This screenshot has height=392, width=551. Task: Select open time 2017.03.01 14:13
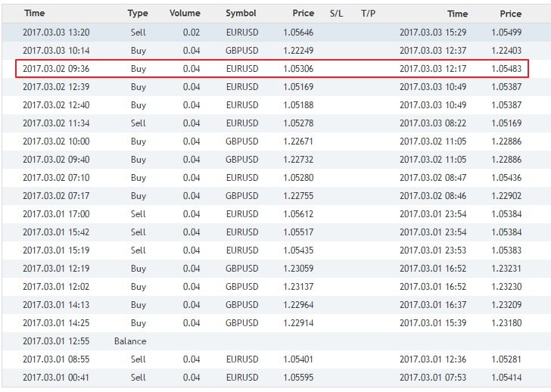(x=56, y=305)
